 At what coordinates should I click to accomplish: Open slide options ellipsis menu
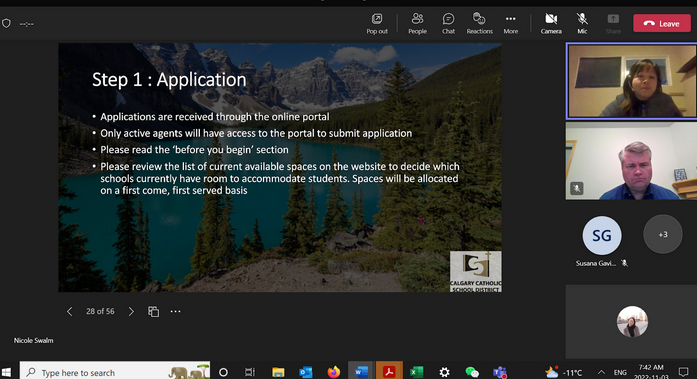click(x=176, y=311)
